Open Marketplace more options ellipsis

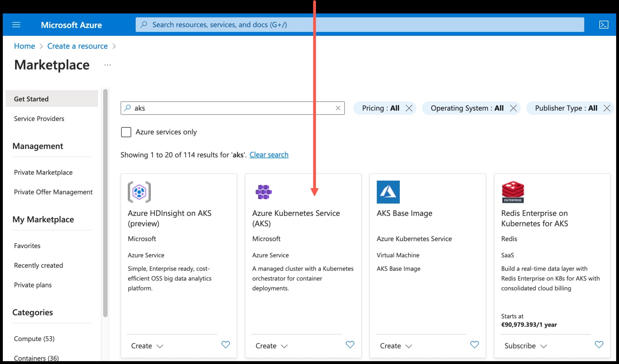click(108, 65)
